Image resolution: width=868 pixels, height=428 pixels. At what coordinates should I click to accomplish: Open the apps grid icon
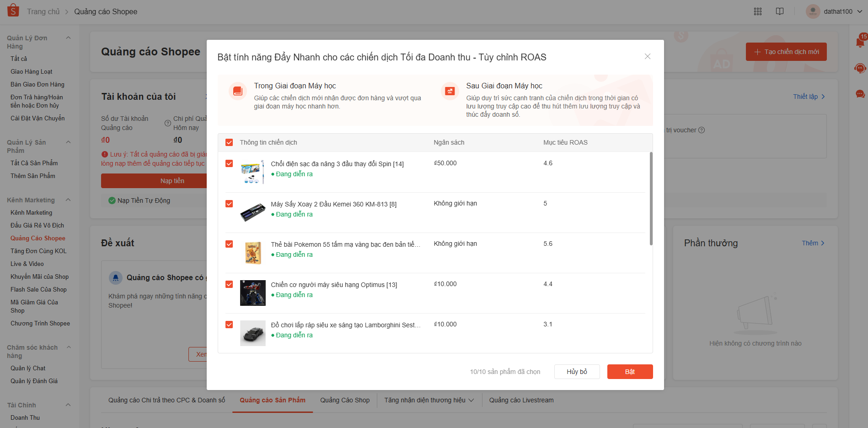click(758, 11)
